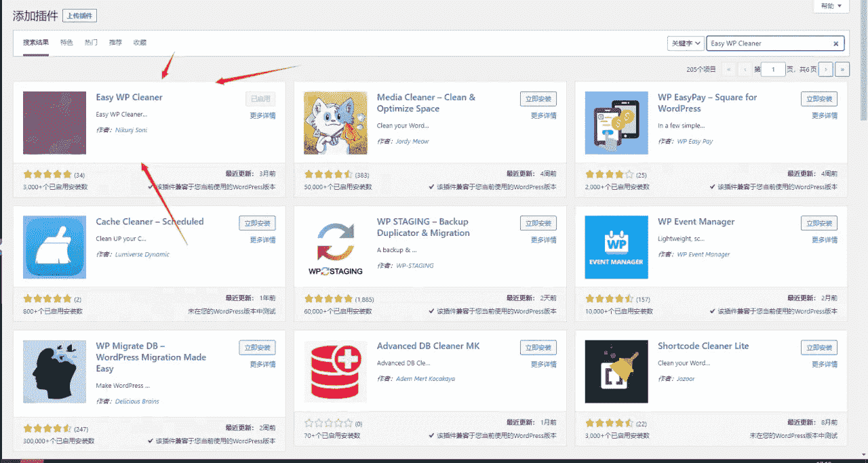Select the Cache Cleaner broom icon
868x463 pixels.
[x=54, y=247]
